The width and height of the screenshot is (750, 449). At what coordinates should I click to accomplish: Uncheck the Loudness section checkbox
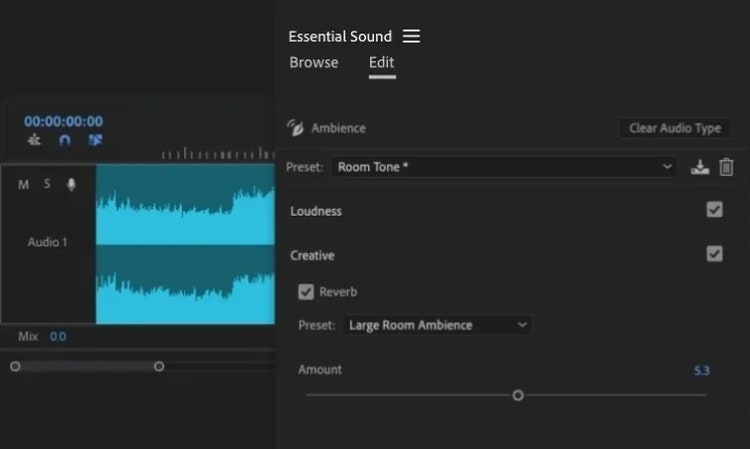[714, 210]
